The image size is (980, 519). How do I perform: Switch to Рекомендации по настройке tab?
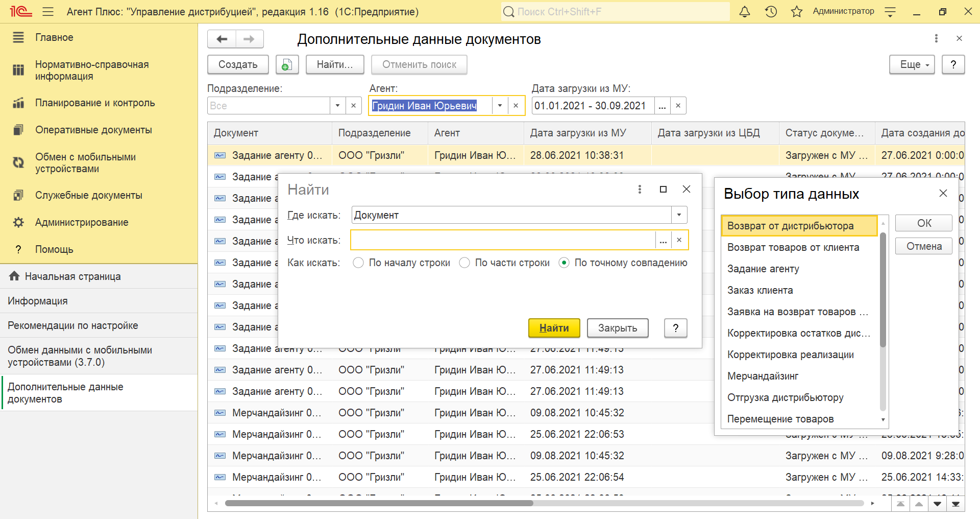click(99, 325)
